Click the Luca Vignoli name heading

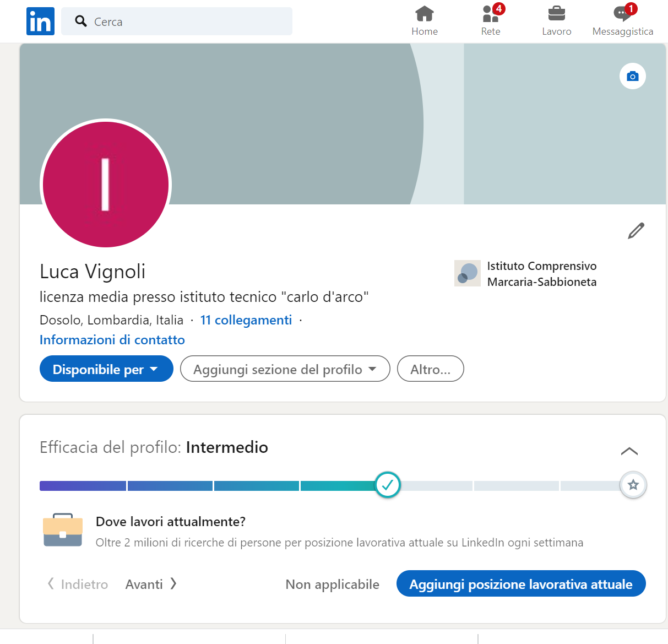tap(93, 272)
